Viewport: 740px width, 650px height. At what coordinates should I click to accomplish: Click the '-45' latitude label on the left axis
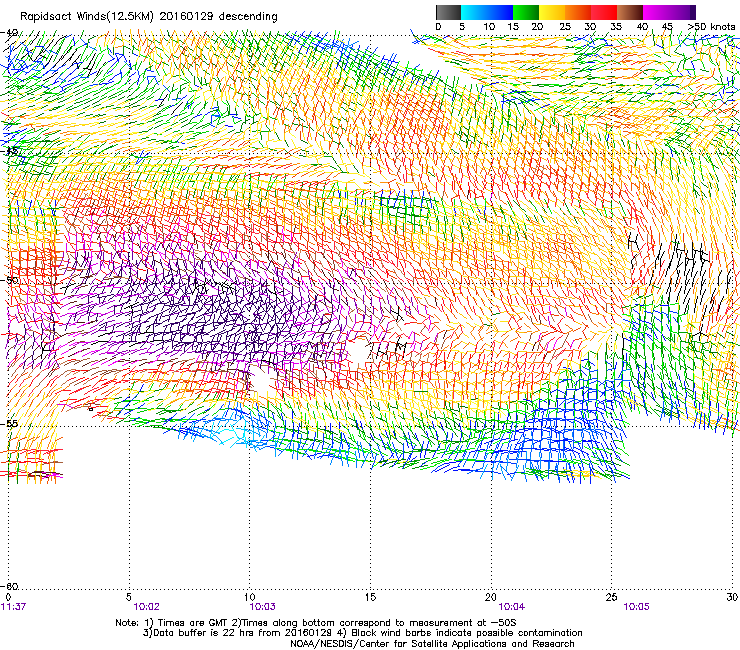tap(10, 152)
